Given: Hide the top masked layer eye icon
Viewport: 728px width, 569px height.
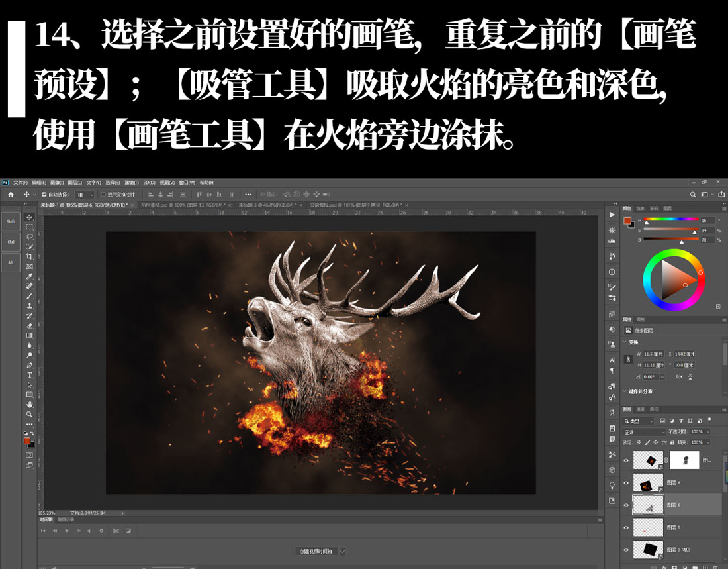Looking at the screenshot, I should coord(626,460).
